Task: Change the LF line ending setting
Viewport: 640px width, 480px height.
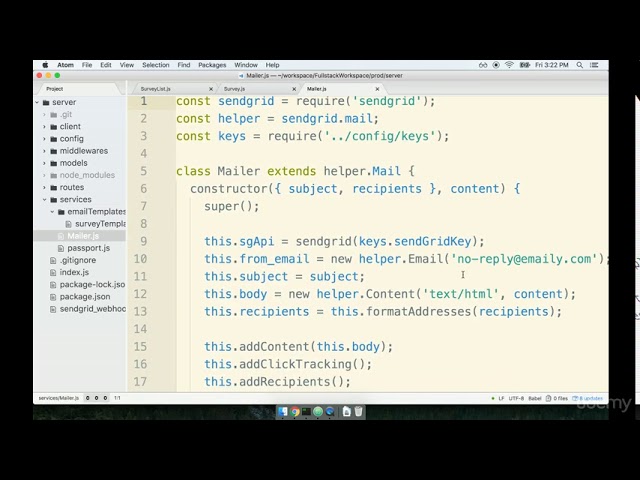Action: pos(501,398)
